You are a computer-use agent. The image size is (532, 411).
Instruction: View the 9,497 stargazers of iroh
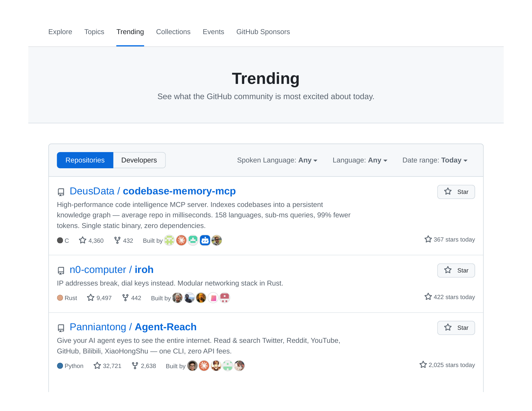click(x=99, y=298)
